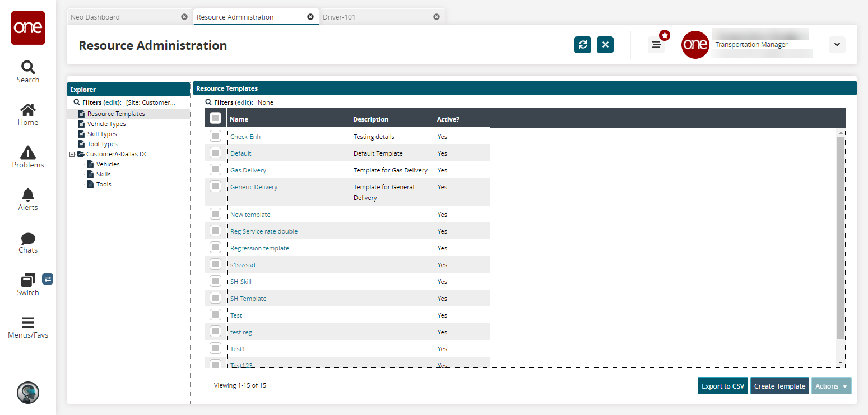
Task: Click the 'Viewing 1-15 of 15' text
Action: [x=240, y=385]
